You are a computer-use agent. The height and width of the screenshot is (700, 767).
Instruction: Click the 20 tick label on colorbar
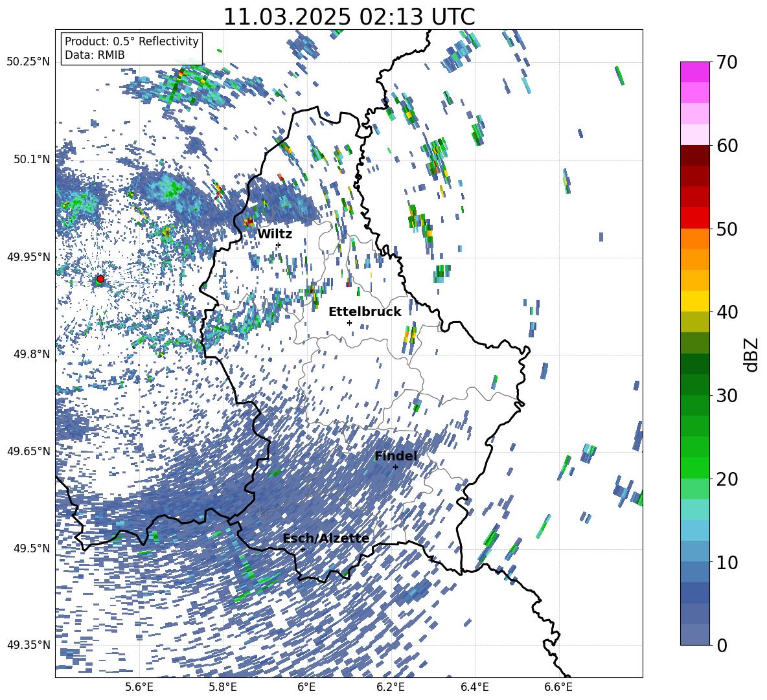click(x=727, y=479)
